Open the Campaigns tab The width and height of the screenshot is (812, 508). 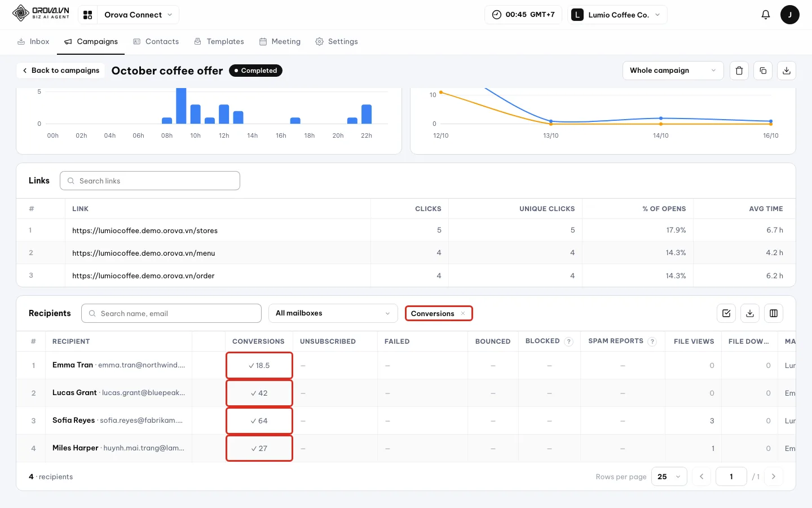pos(91,42)
